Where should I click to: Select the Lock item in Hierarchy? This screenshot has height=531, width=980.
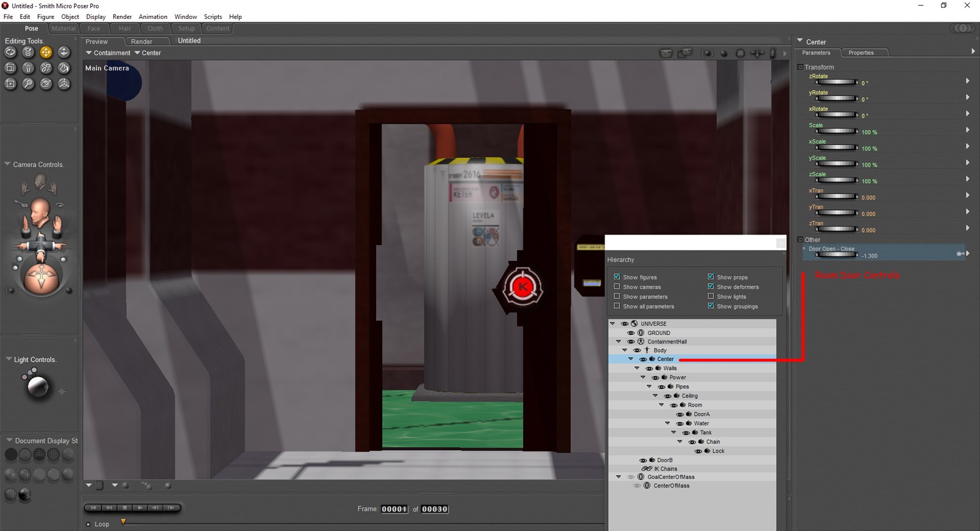pyautogui.click(x=718, y=451)
